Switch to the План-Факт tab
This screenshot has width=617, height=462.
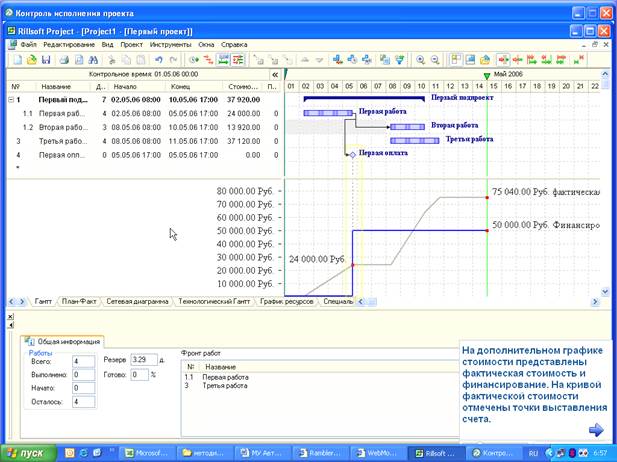(x=81, y=300)
